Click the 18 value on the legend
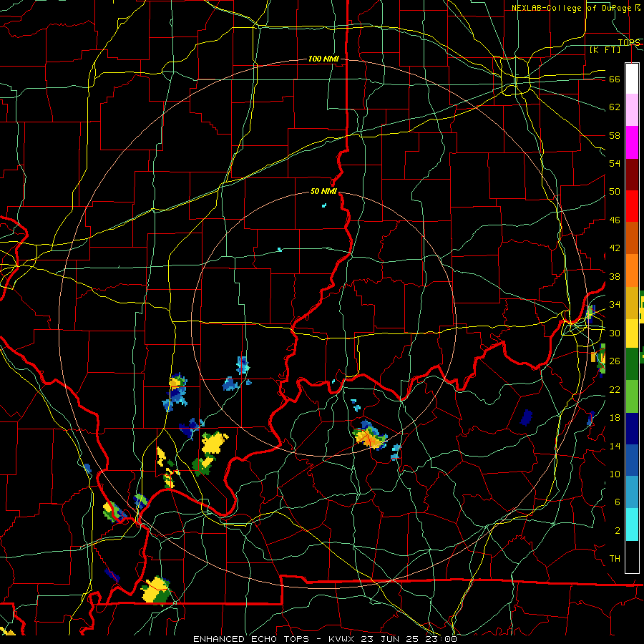 pyautogui.click(x=615, y=418)
